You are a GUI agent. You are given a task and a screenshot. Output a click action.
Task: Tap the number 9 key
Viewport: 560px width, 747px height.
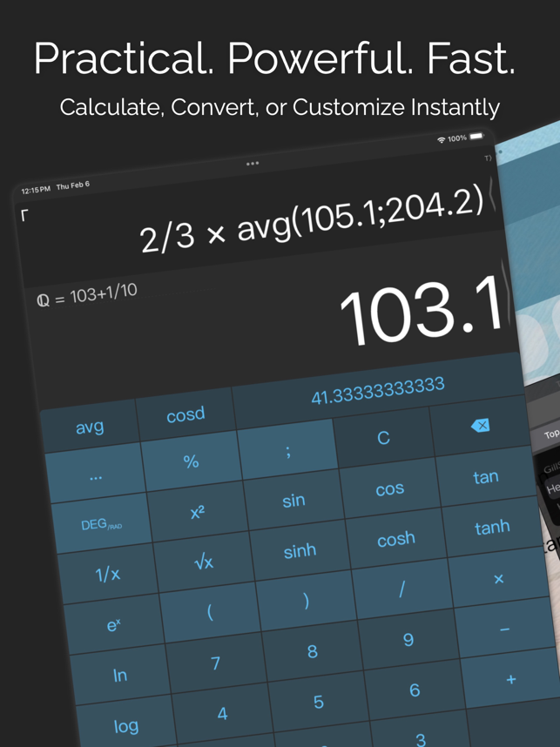[x=408, y=640]
